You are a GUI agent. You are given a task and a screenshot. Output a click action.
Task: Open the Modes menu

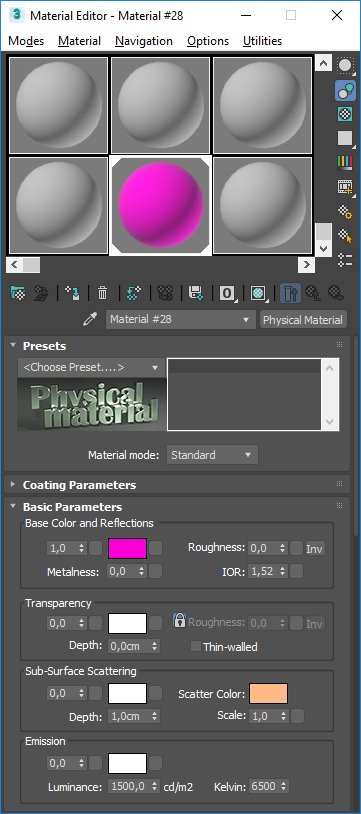(x=26, y=41)
